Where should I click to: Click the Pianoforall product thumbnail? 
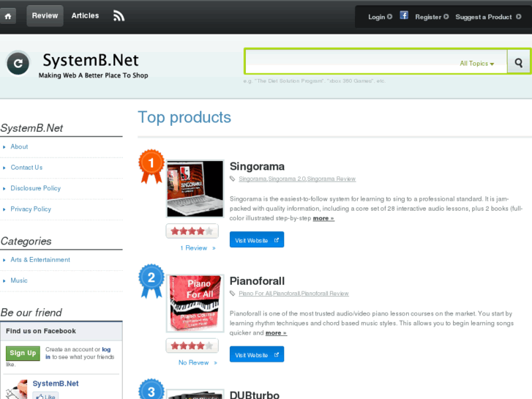point(195,303)
